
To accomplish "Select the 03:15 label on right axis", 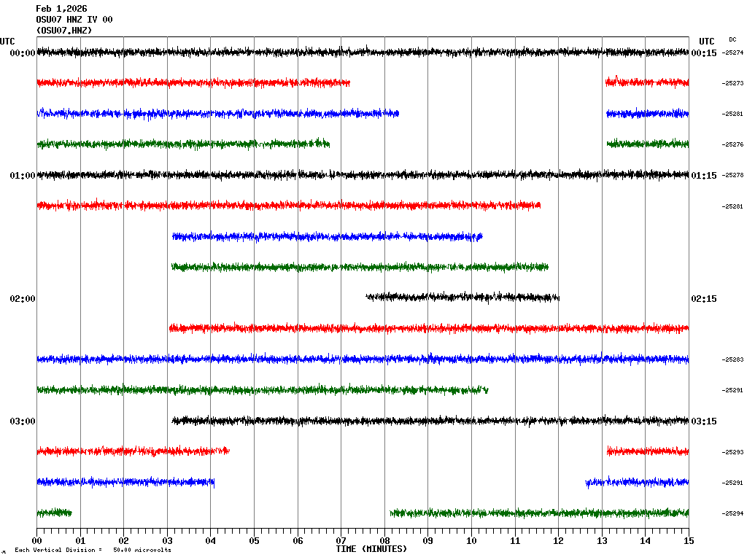I will (704, 421).
